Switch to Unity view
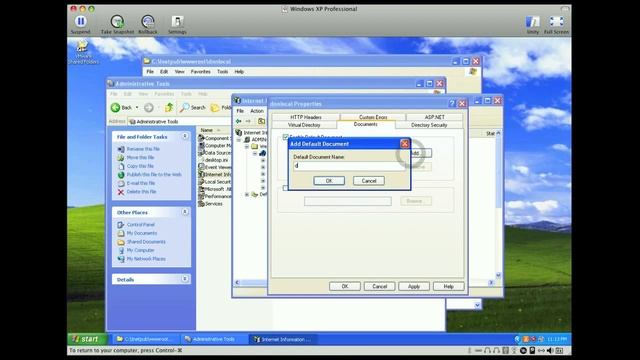This screenshot has width=640, height=360. point(532,21)
